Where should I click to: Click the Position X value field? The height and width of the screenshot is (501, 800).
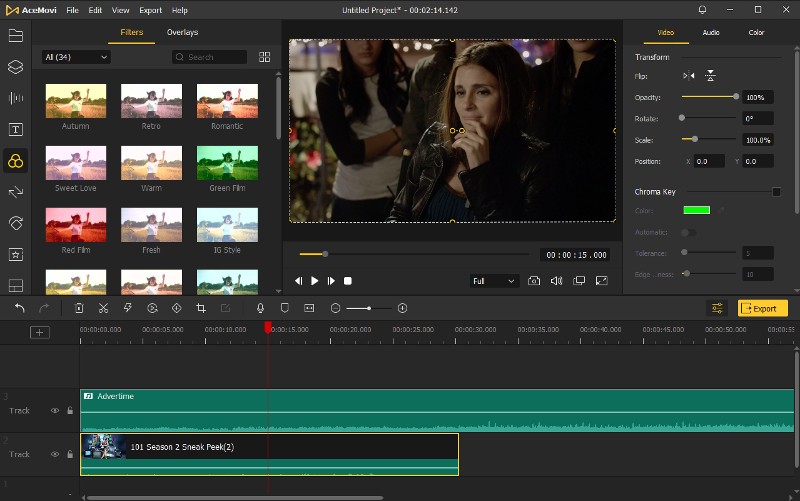point(709,161)
